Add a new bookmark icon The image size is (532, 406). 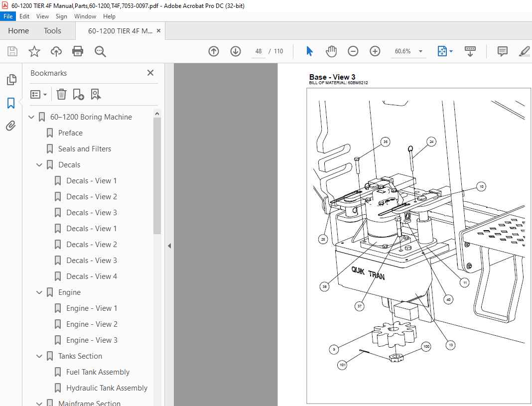click(x=78, y=94)
